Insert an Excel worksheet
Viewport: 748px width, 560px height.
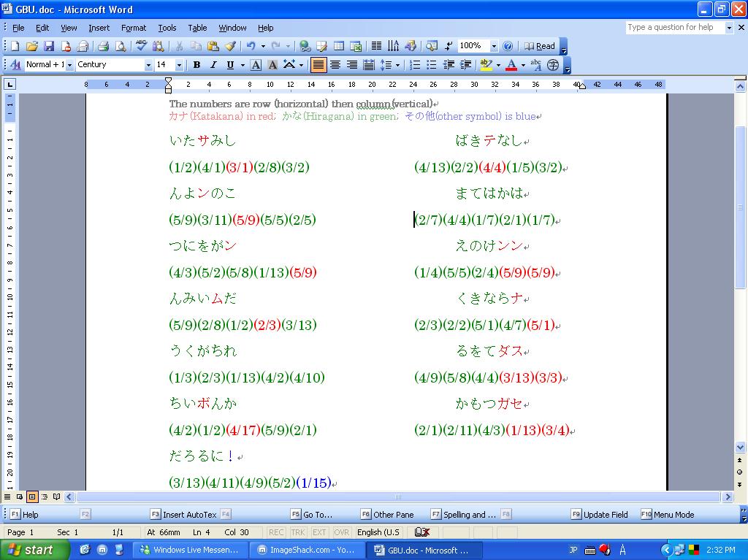[356, 46]
